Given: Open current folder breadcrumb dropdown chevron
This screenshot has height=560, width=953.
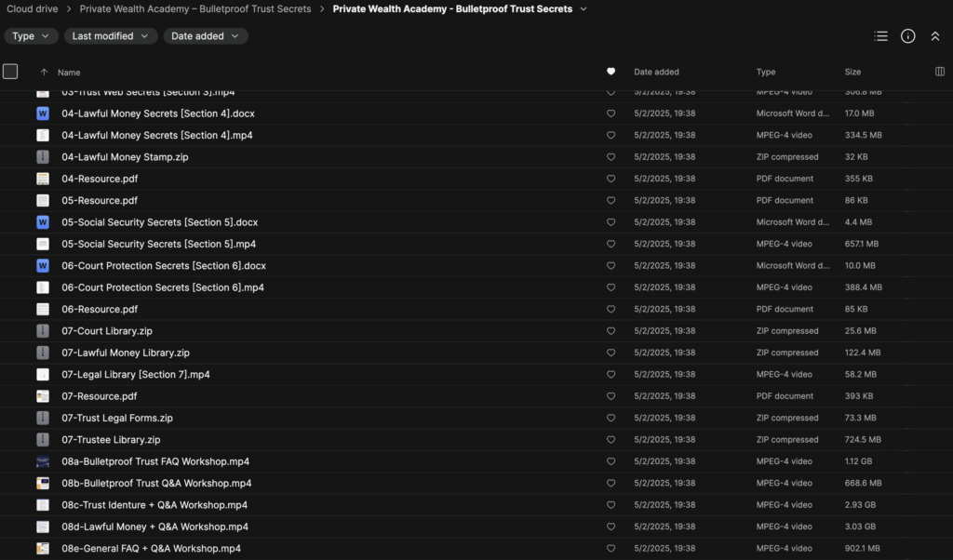Looking at the screenshot, I should coord(584,9).
